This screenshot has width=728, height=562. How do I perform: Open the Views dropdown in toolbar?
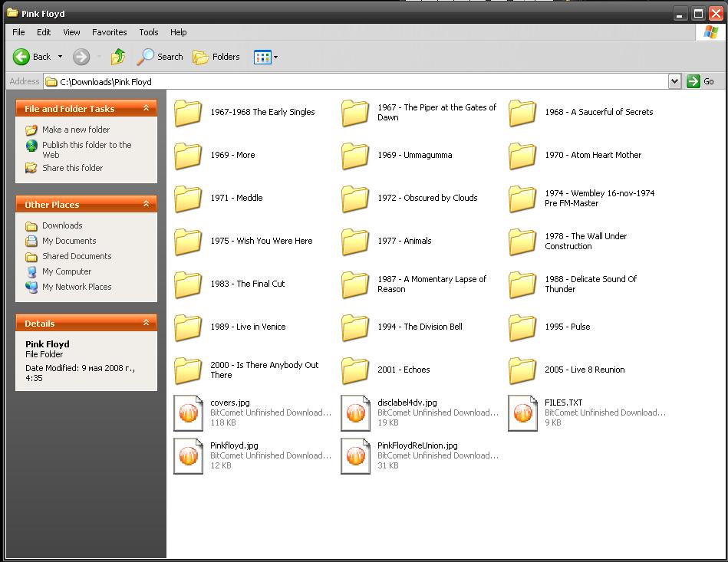(265, 57)
